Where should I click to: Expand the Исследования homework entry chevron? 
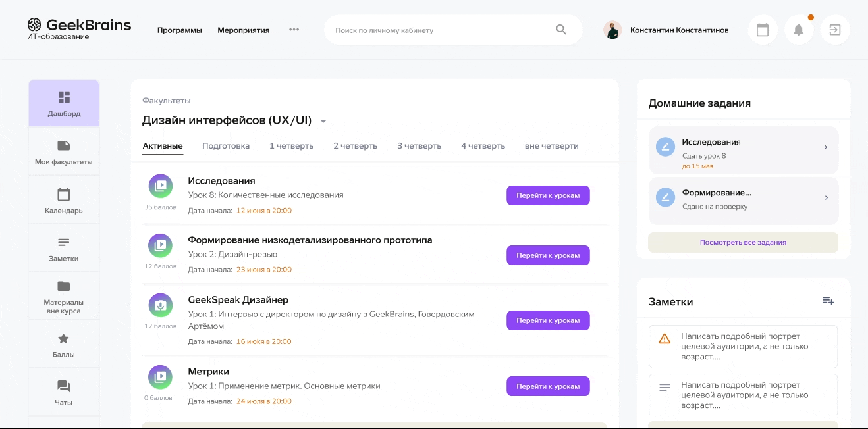825,147
